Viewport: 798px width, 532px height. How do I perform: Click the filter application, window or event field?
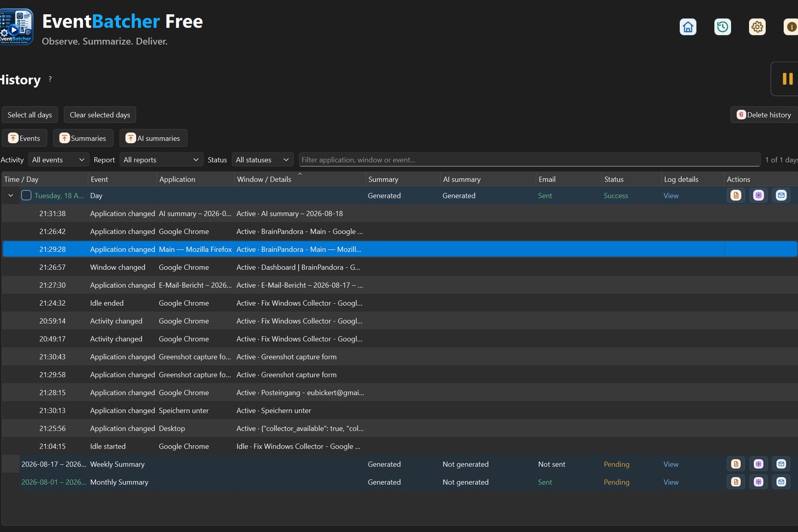[x=529, y=160]
